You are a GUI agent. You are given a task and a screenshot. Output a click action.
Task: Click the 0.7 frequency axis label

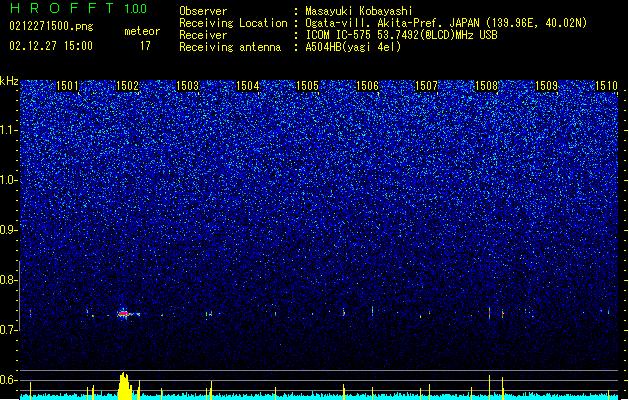(9, 330)
